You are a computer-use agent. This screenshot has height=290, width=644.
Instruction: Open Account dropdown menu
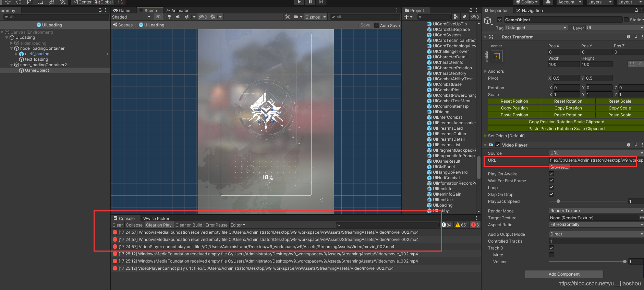click(570, 2)
